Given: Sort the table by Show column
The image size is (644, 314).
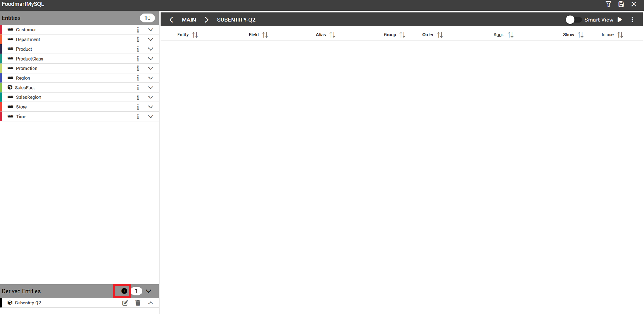Looking at the screenshot, I should (580, 35).
